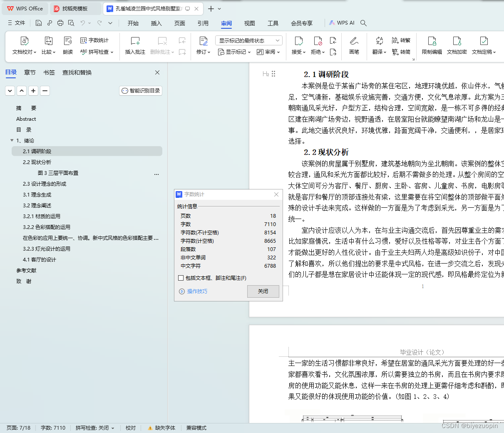The width and height of the screenshot is (504, 433).
Task: Add a new document tab with plus
Action: [211, 9]
